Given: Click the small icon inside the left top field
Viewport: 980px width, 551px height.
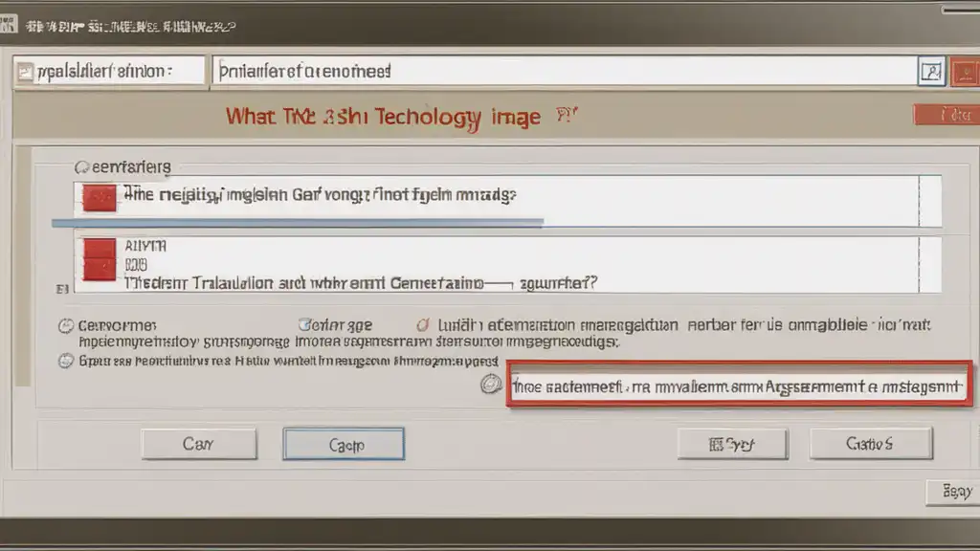Looking at the screenshot, I should (x=25, y=73).
